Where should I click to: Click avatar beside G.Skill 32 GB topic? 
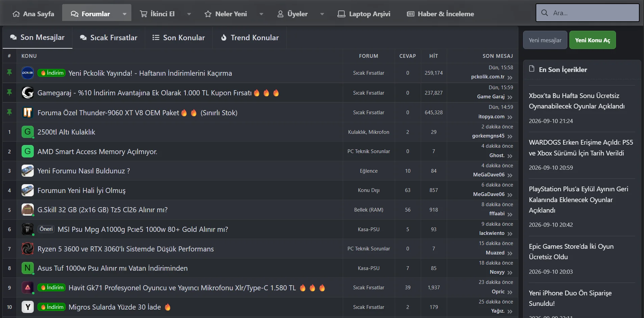point(28,210)
